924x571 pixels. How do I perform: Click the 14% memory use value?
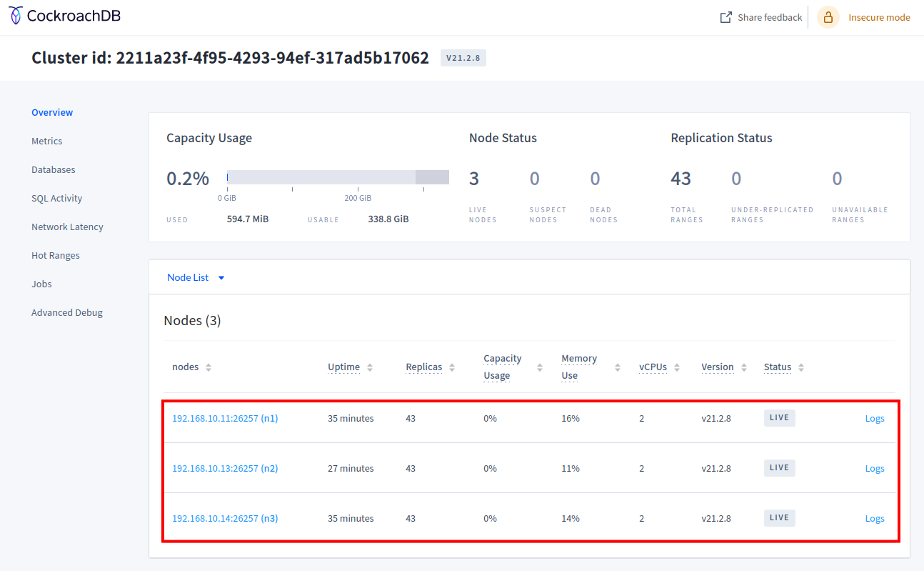tap(571, 519)
